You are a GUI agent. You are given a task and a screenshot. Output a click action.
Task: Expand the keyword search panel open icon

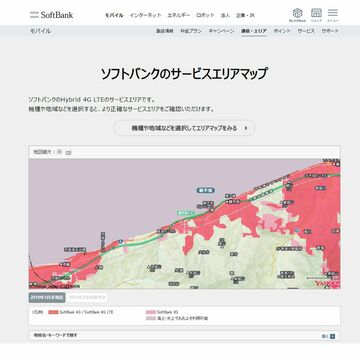pos(332,336)
